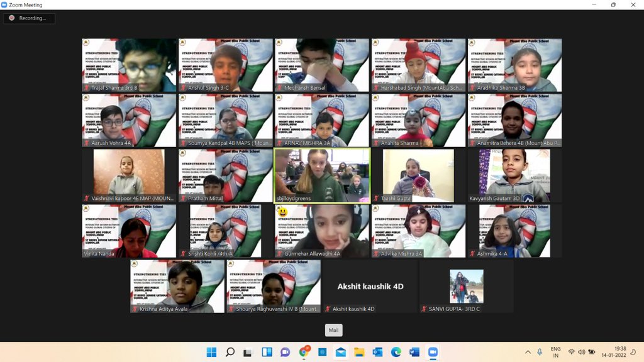
Task: Open the Windows Start menu
Action: click(211, 352)
